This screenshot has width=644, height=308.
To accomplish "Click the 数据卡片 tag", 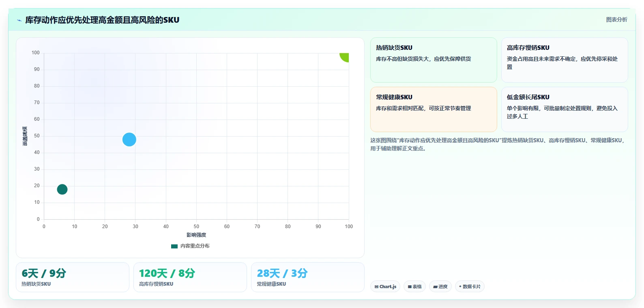I will [x=470, y=287].
